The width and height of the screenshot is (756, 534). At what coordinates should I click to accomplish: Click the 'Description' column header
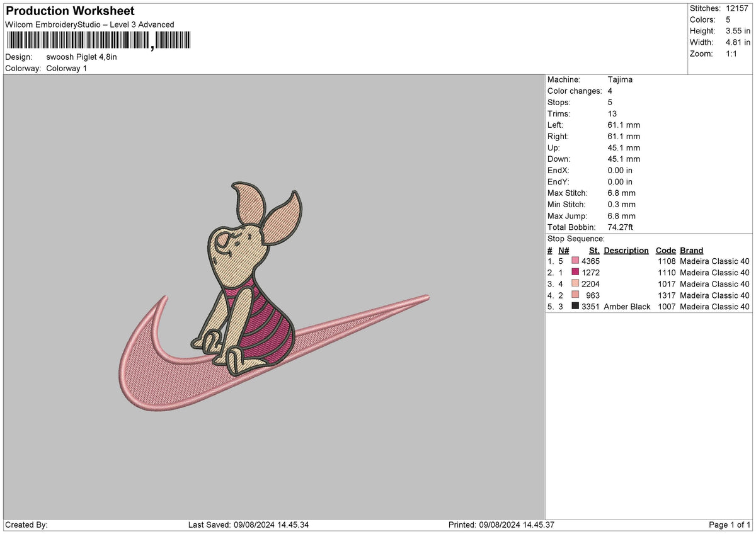coord(626,250)
